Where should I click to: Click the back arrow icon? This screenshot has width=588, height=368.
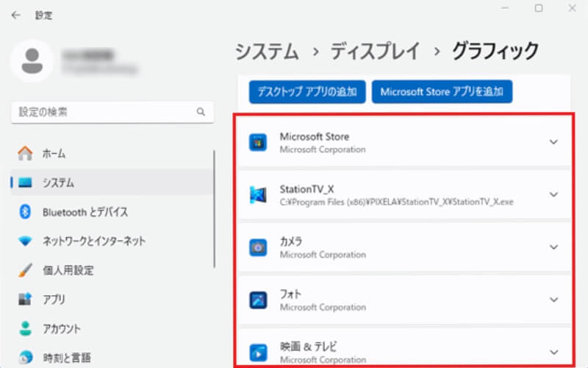tap(15, 15)
